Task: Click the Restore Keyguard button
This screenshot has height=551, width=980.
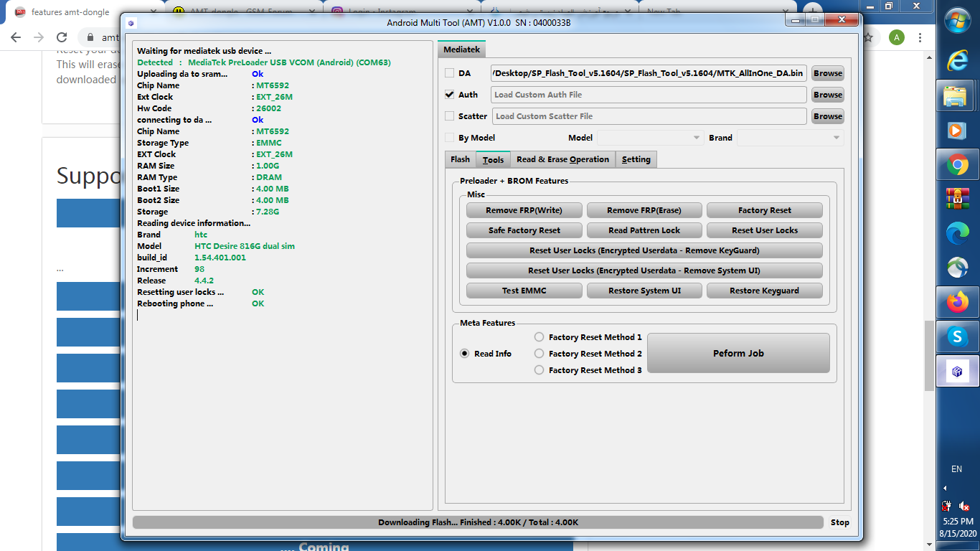Action: [765, 291]
